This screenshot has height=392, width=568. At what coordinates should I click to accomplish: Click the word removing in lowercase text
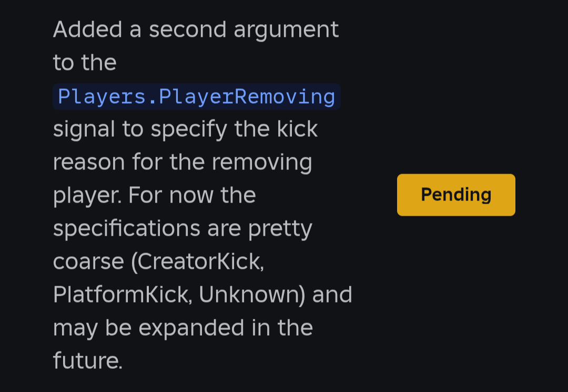261,162
